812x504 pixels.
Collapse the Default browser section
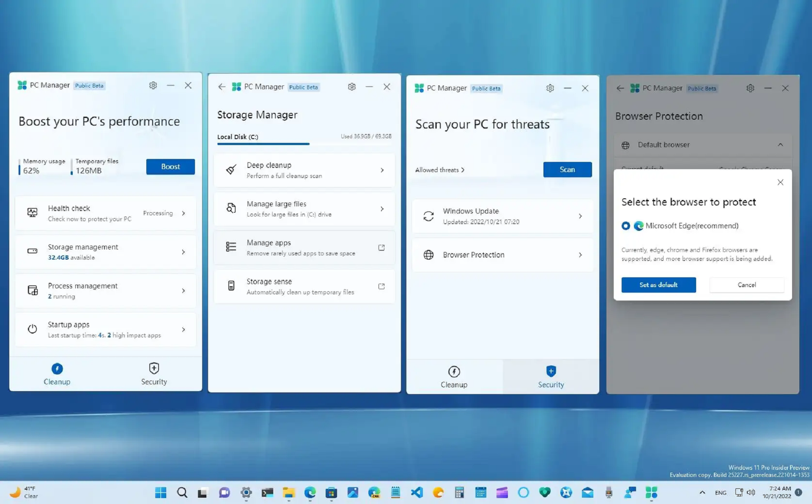[x=780, y=145]
